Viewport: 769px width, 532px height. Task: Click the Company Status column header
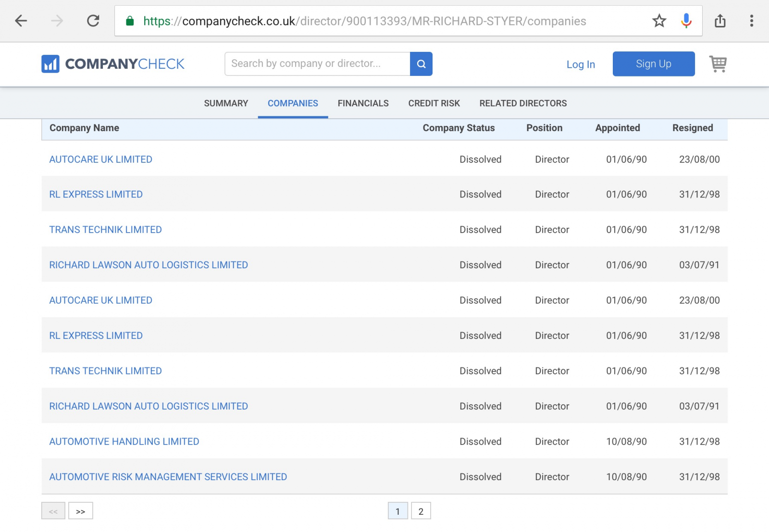[x=459, y=128]
